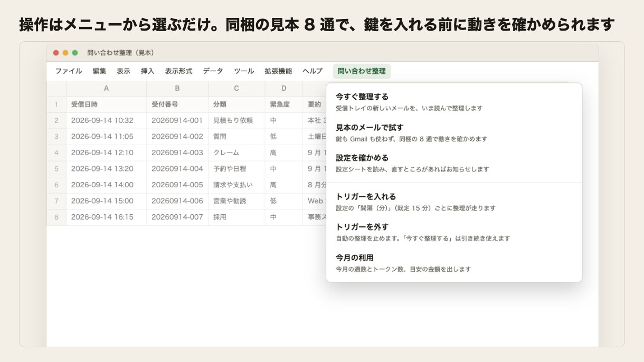Click the 要約 cell starting with 土曜日

click(315, 137)
